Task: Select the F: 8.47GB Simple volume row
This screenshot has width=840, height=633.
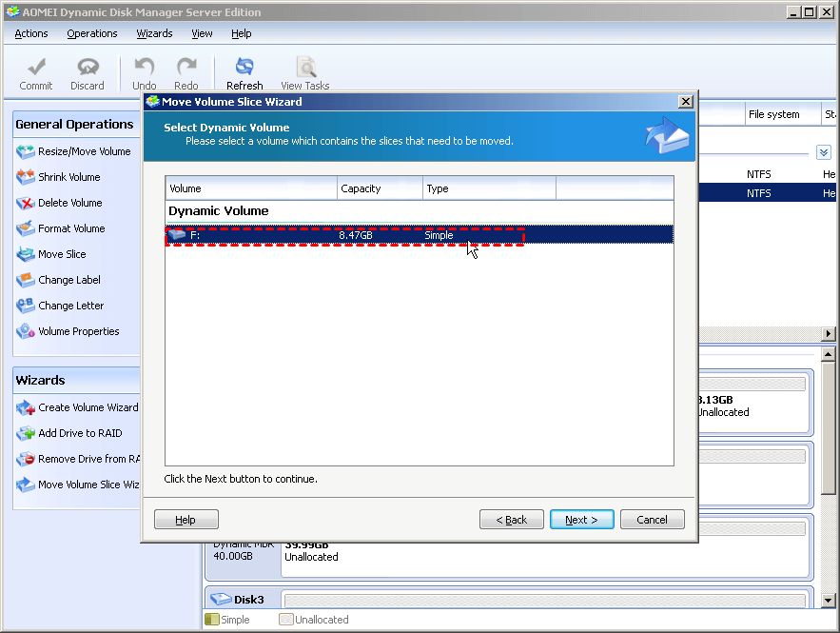Action: tap(420, 235)
